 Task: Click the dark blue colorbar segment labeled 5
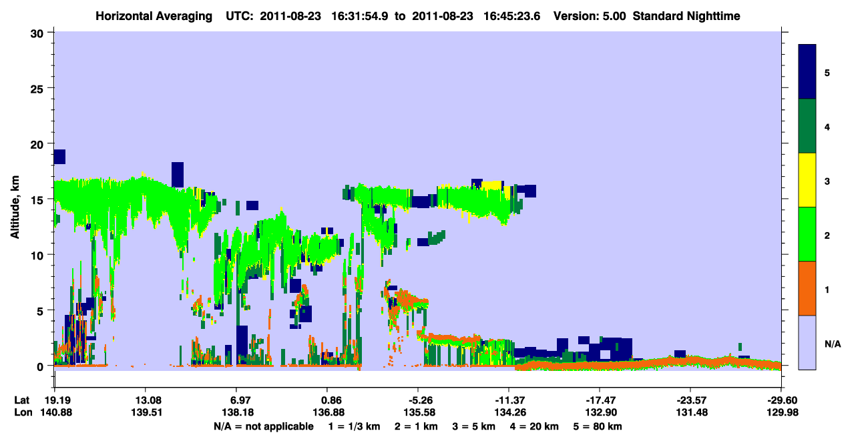click(808, 72)
